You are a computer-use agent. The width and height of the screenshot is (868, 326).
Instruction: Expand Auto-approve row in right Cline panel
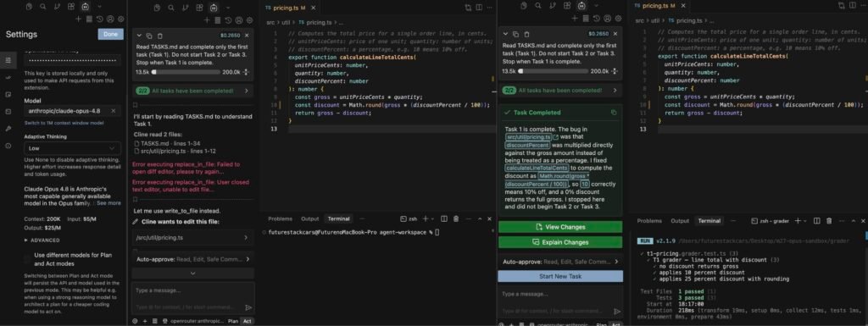tap(560, 262)
